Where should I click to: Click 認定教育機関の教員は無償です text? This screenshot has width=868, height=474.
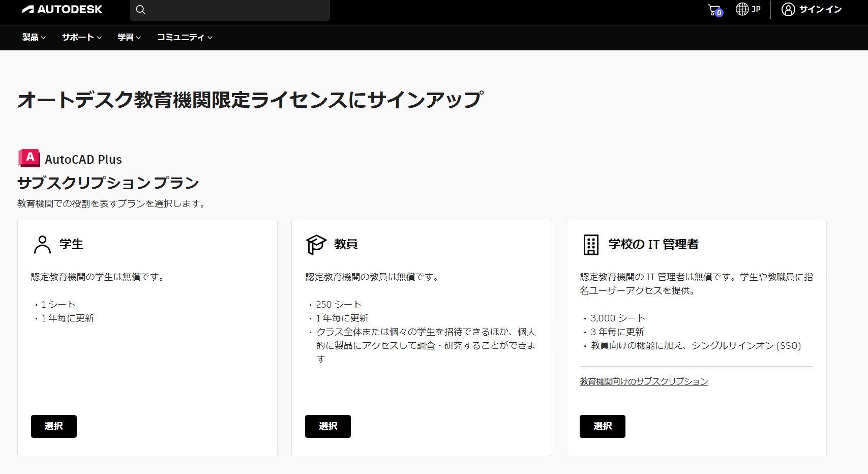[x=373, y=277]
